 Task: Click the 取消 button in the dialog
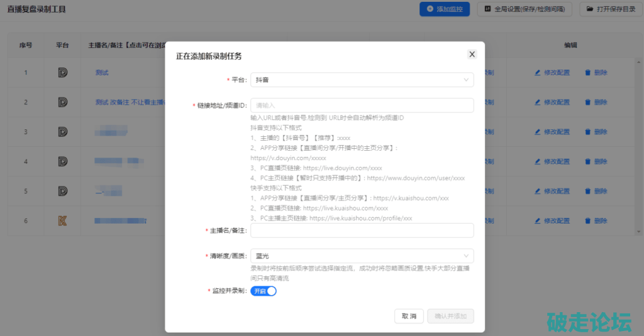point(409,316)
